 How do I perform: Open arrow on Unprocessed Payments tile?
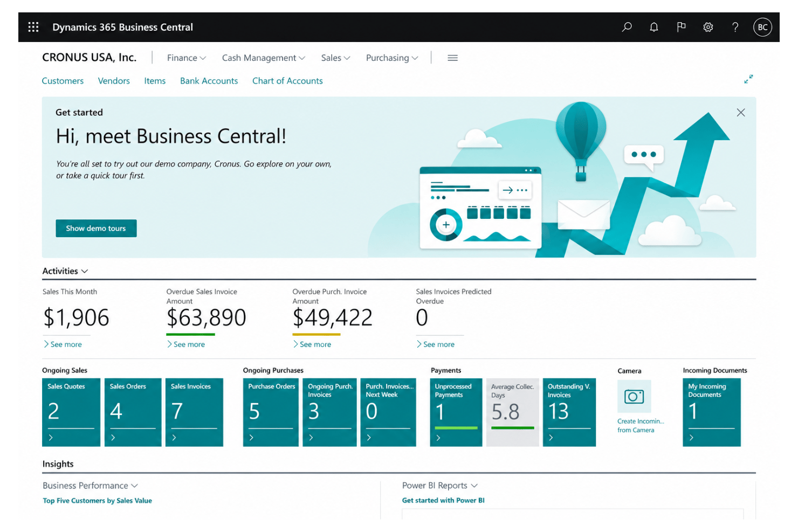[x=438, y=438]
